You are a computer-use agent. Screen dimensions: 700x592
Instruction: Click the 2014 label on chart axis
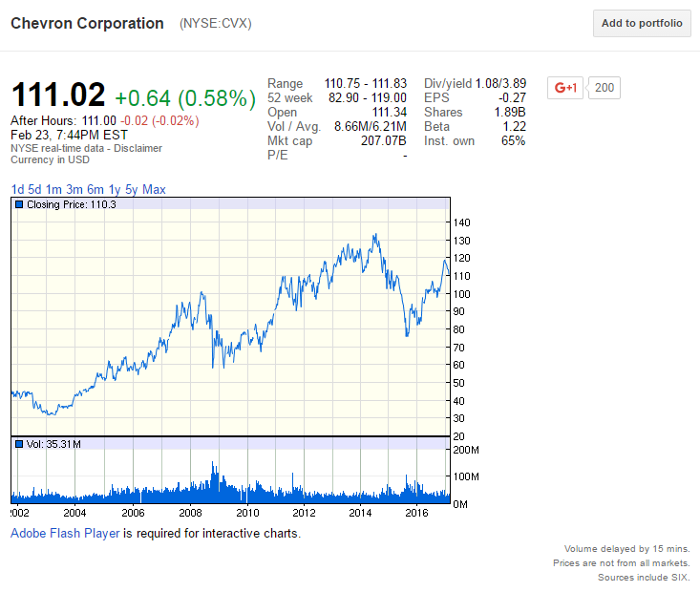click(360, 513)
